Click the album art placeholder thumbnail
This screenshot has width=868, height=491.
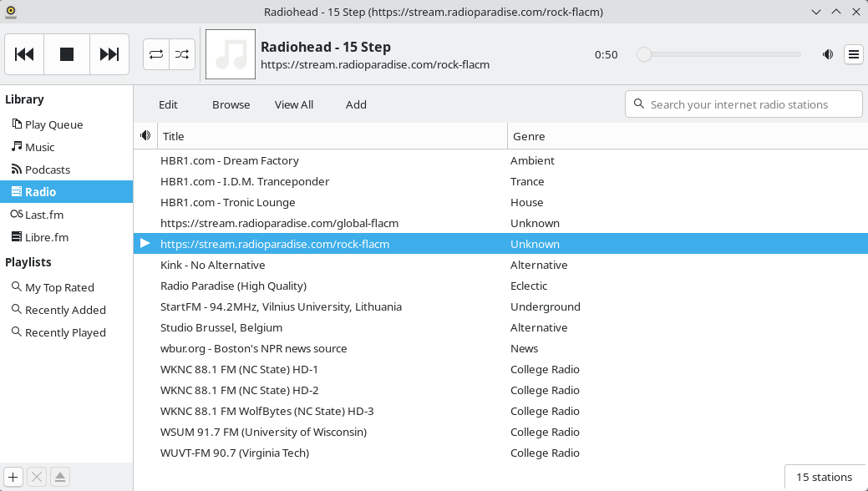pyautogui.click(x=231, y=54)
